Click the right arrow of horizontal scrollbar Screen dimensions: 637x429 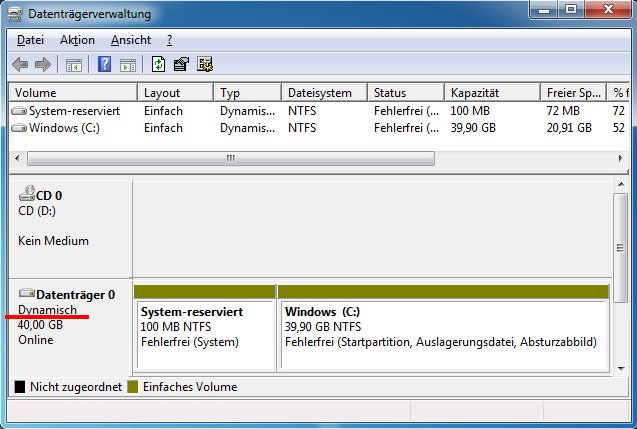[x=620, y=158]
